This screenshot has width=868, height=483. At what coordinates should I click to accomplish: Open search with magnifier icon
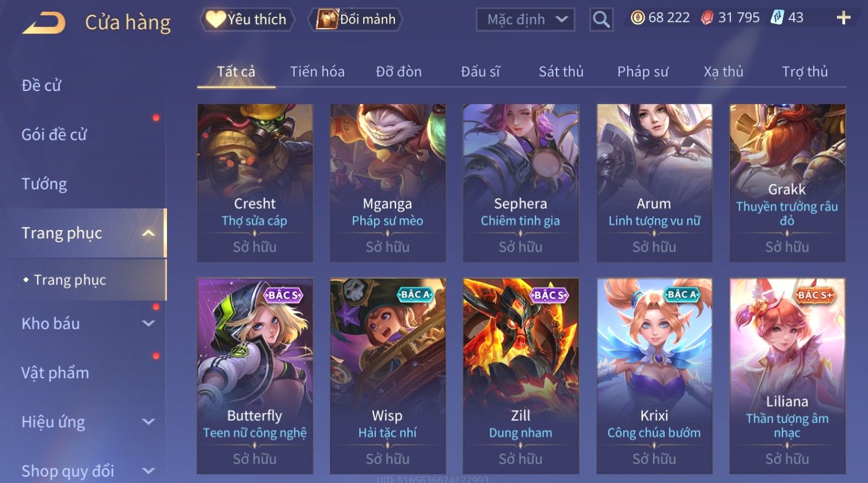tap(601, 20)
